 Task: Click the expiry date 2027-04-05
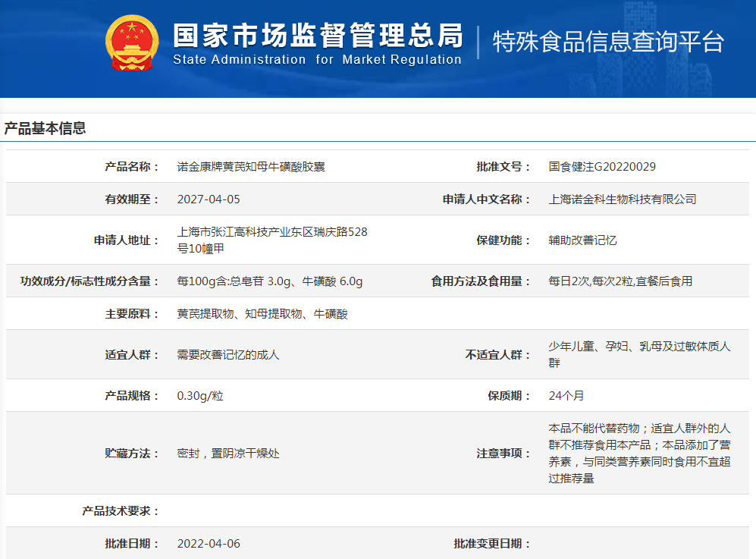pyautogui.click(x=209, y=199)
